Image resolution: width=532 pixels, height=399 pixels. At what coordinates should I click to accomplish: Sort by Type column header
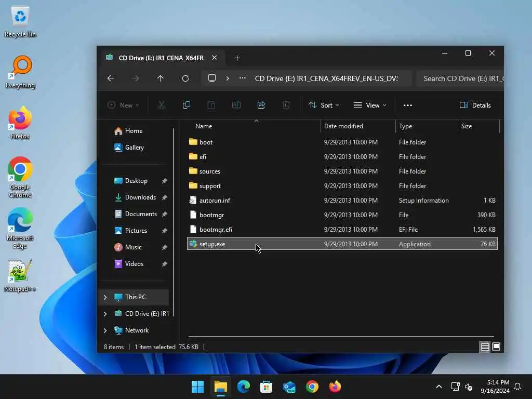coord(405,126)
